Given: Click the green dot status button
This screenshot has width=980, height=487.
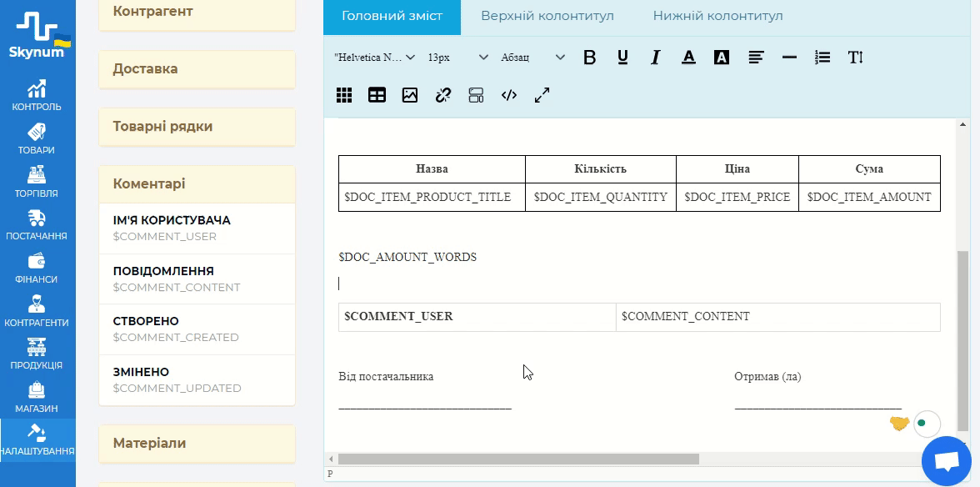Looking at the screenshot, I should (927, 424).
